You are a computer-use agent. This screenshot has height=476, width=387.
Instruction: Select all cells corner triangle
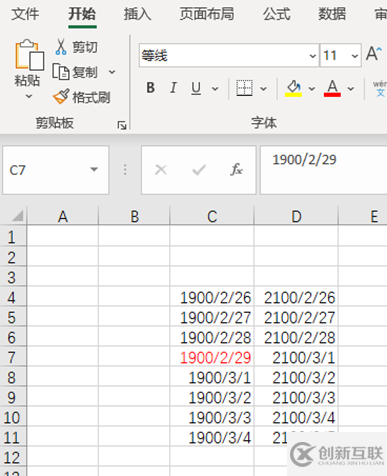17,216
